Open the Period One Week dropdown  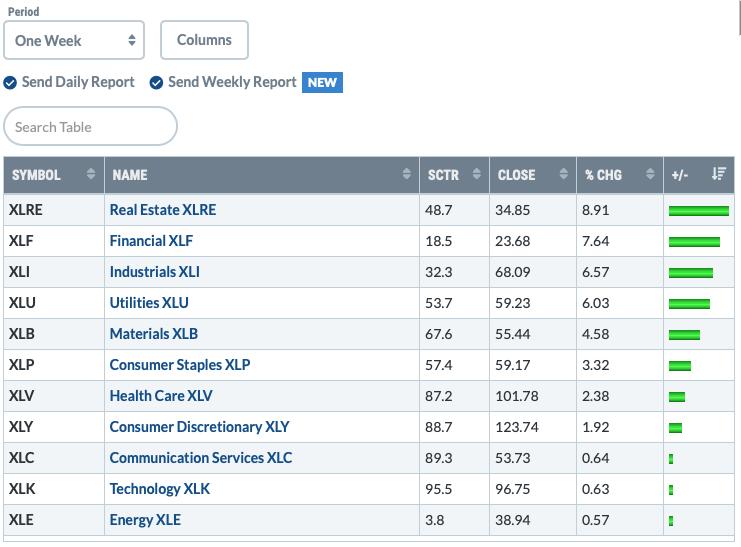(74, 40)
